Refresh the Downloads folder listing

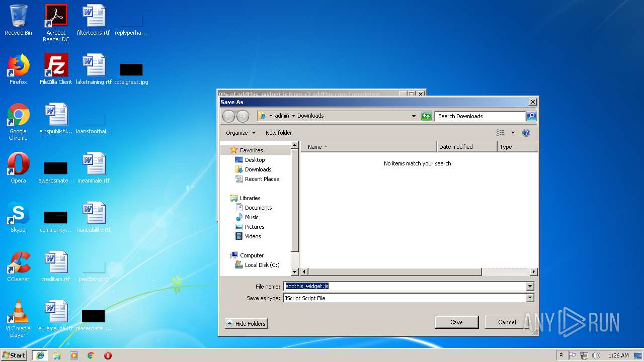point(426,116)
